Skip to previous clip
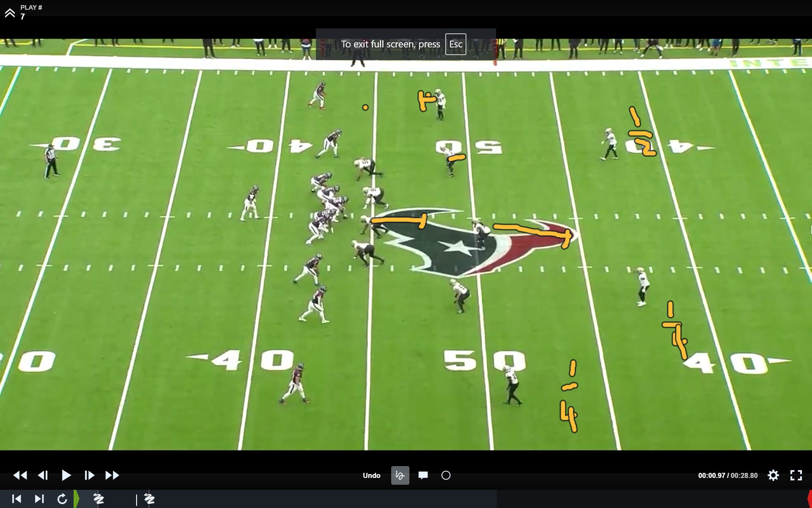Image resolution: width=812 pixels, height=508 pixels. 16,499
